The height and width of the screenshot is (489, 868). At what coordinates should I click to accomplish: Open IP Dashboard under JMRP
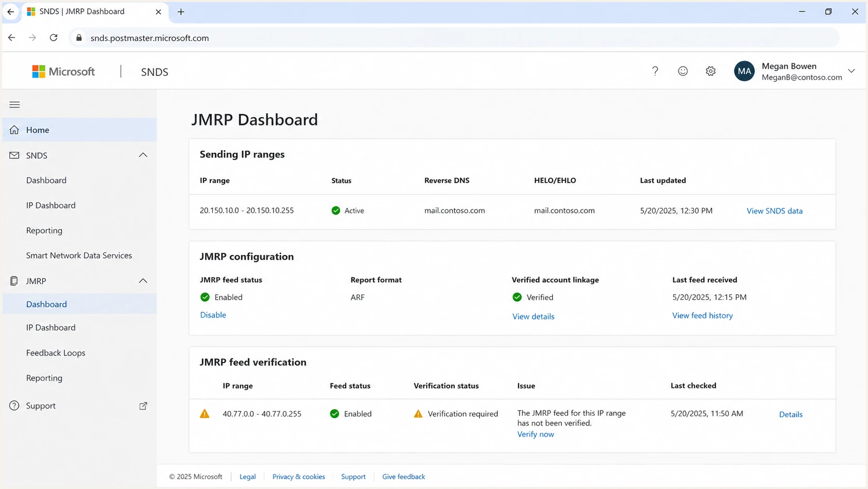[x=51, y=327]
